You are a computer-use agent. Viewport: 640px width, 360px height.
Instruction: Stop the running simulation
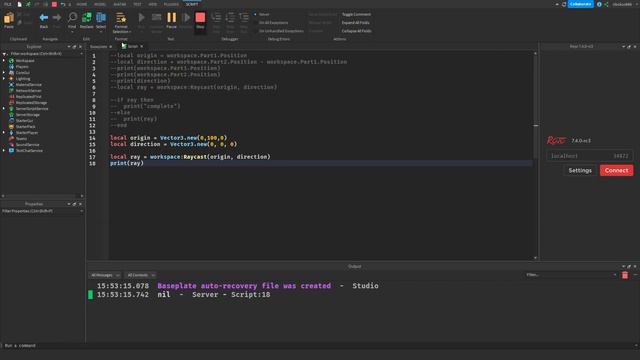pos(200,17)
